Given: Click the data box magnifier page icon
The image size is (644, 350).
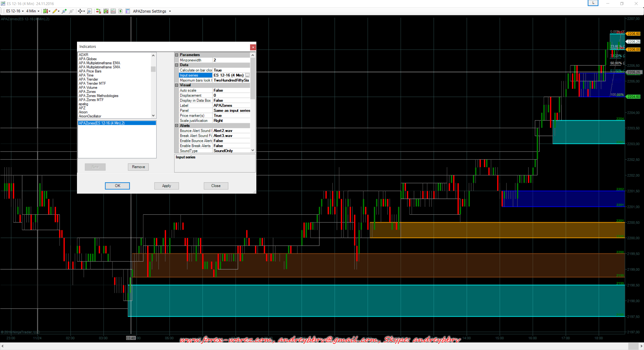Looking at the screenshot, I should tap(89, 11).
